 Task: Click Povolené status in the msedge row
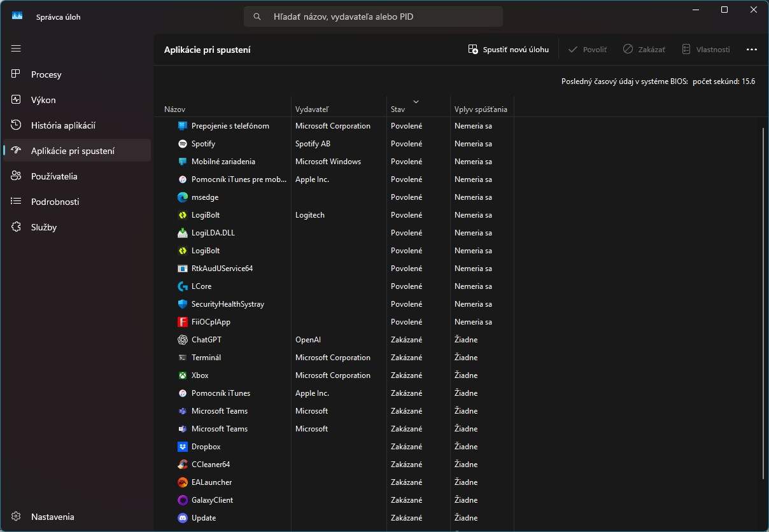(x=406, y=197)
